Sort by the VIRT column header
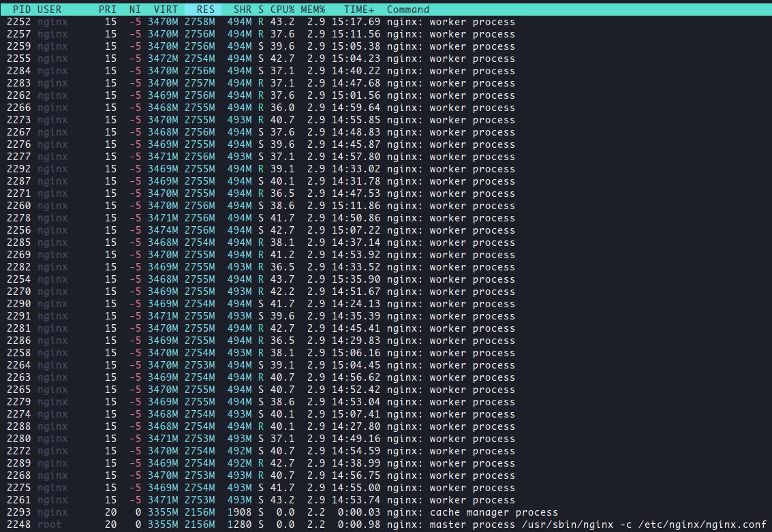This screenshot has height=532, width=772. [x=166, y=10]
